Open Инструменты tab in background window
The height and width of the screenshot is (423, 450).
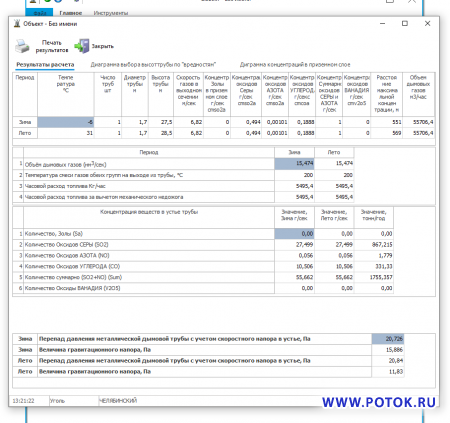[x=111, y=13]
